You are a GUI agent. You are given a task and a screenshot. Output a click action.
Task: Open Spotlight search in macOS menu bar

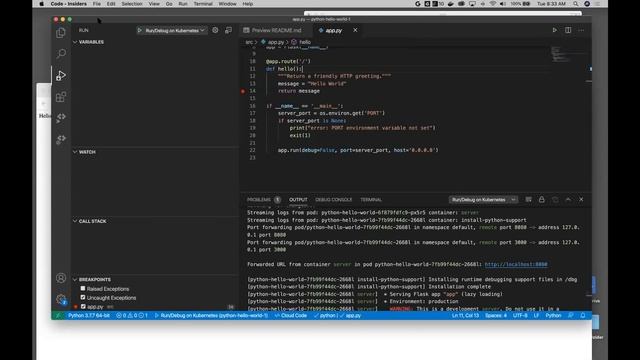[576, 4]
